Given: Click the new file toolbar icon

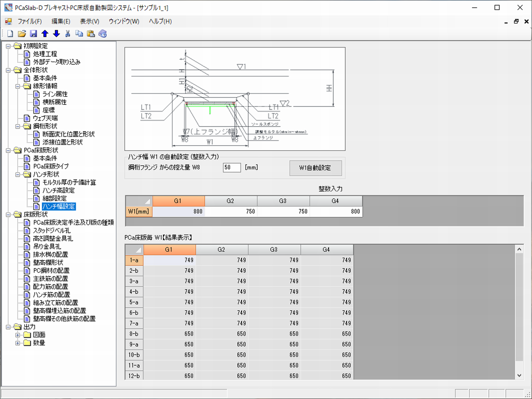Looking at the screenshot, I should (10, 34).
